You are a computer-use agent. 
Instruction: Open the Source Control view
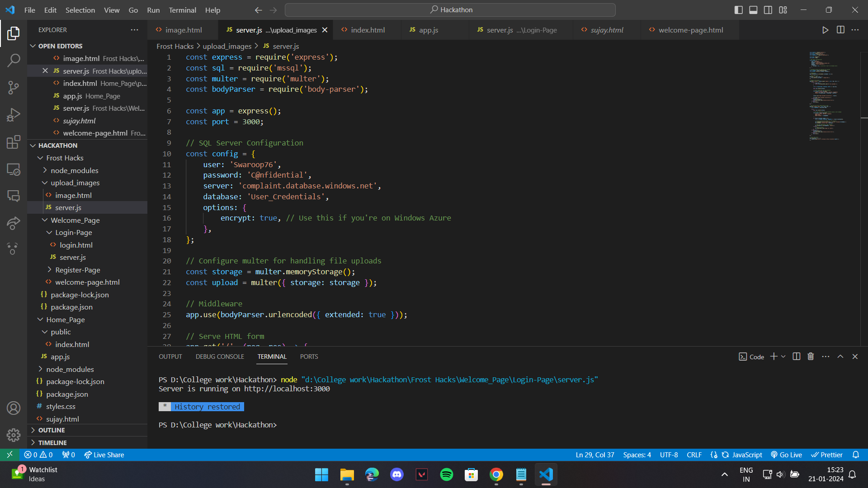point(14,87)
